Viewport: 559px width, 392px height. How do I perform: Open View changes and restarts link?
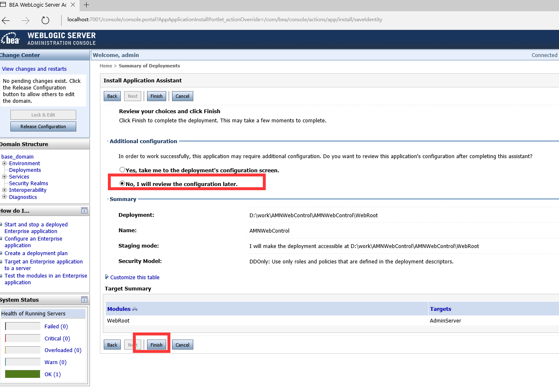tap(34, 69)
